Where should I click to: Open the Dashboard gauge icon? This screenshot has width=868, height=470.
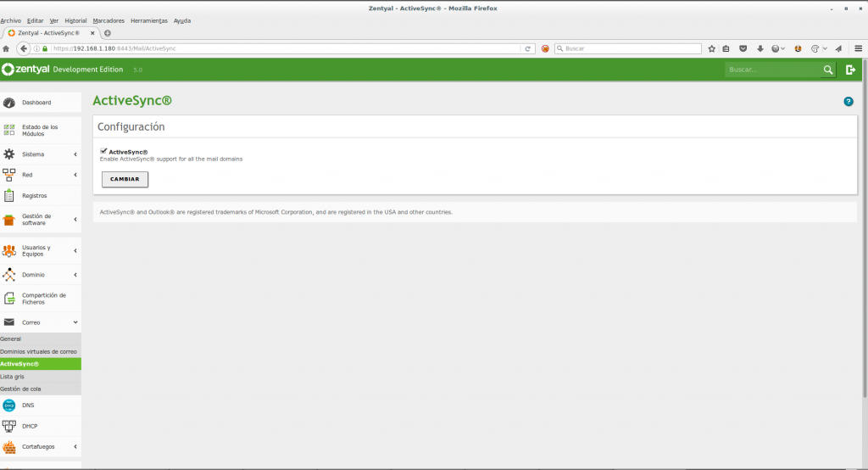pyautogui.click(x=9, y=103)
